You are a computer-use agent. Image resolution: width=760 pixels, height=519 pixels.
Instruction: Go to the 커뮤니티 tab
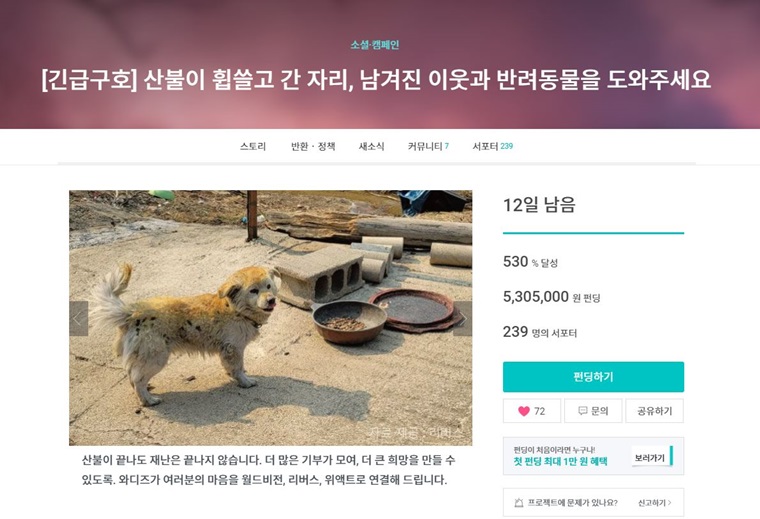coord(428,146)
